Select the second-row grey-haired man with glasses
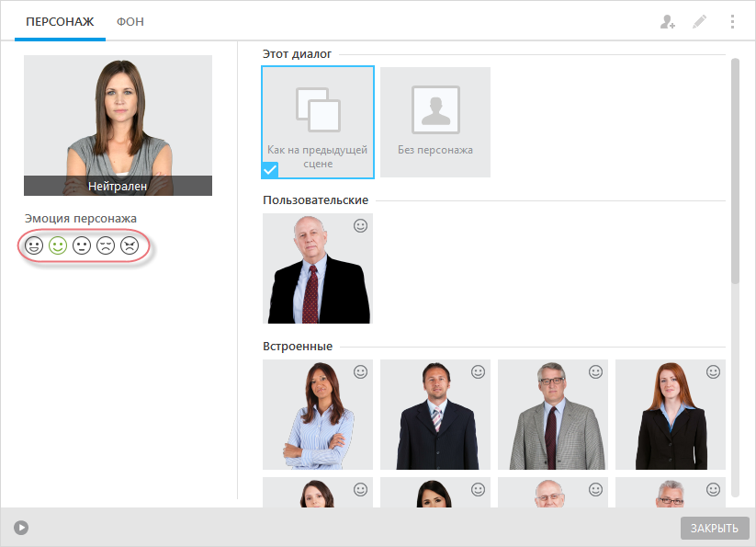756x547 pixels. click(671, 492)
